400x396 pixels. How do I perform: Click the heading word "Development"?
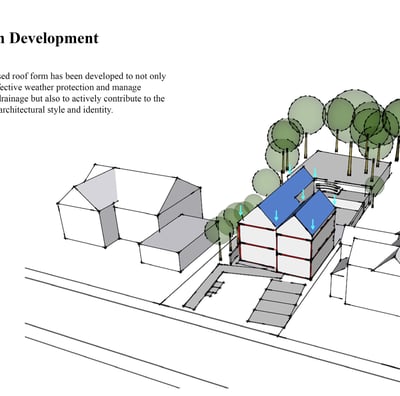pos(54,39)
